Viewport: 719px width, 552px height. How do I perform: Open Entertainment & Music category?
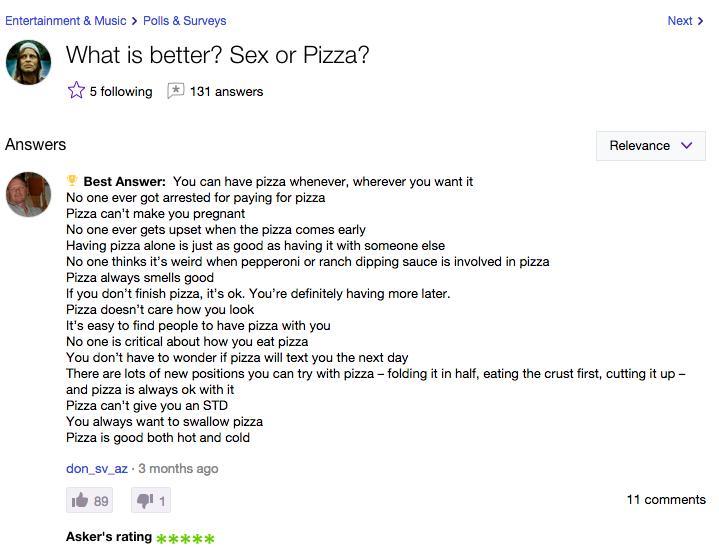(66, 21)
